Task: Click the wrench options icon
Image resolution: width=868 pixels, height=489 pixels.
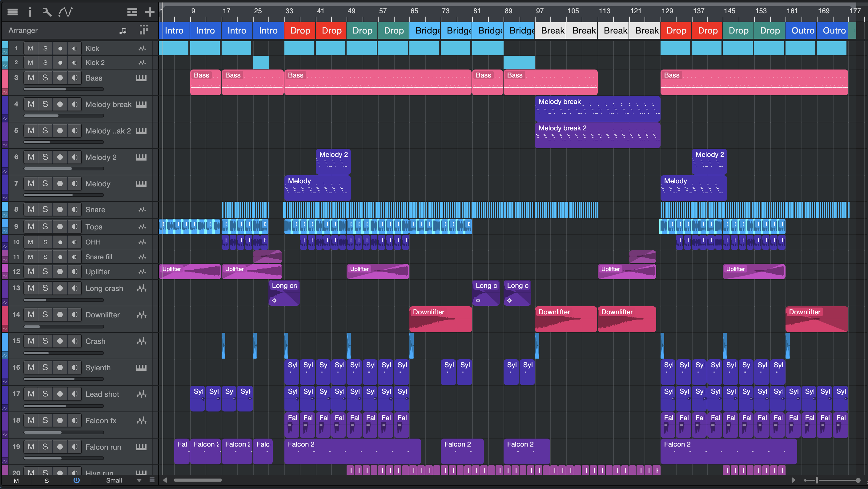Action: click(x=47, y=12)
